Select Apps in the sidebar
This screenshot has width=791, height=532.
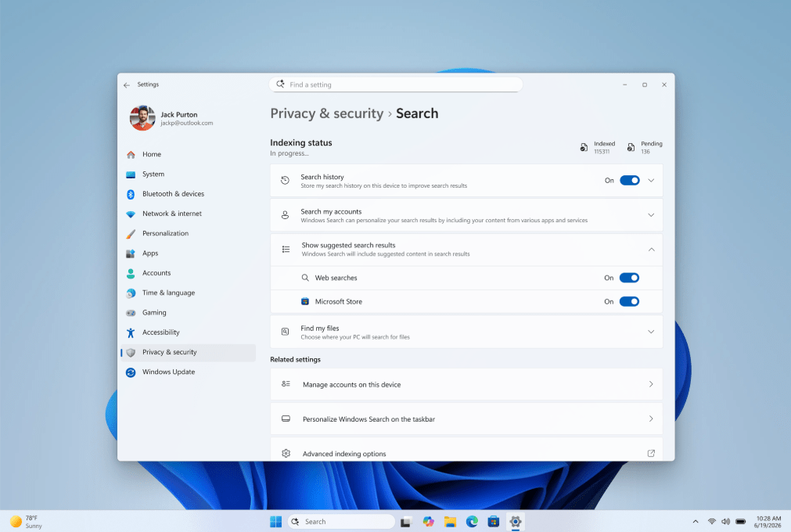click(188, 253)
